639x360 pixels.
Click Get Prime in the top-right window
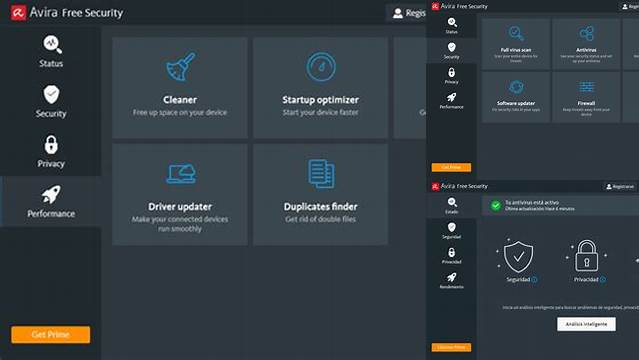(451, 167)
